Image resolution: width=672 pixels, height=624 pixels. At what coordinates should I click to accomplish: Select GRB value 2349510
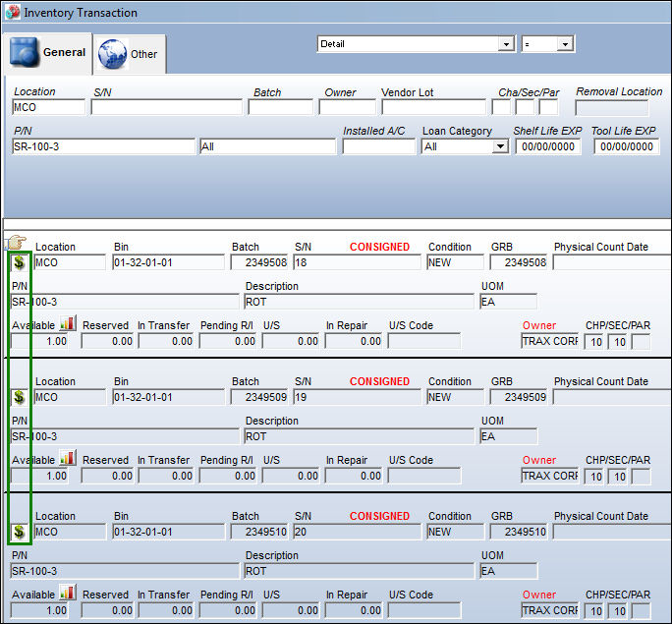(x=519, y=532)
